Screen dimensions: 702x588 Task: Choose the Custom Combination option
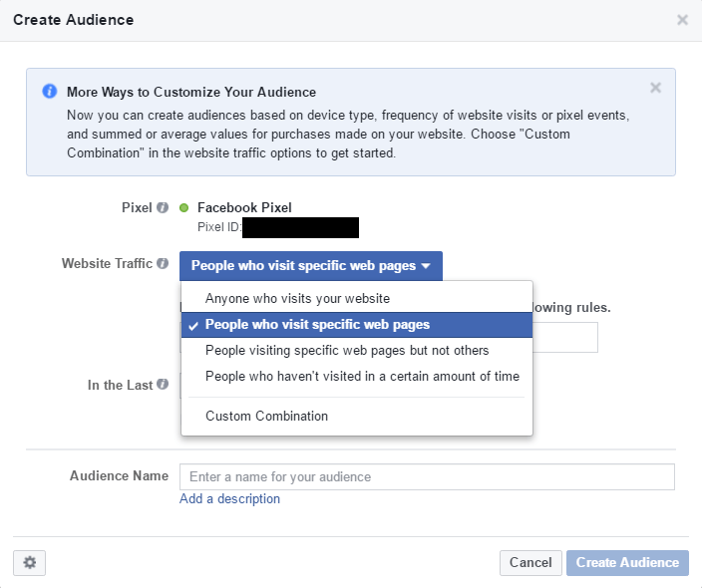[x=357, y=417]
